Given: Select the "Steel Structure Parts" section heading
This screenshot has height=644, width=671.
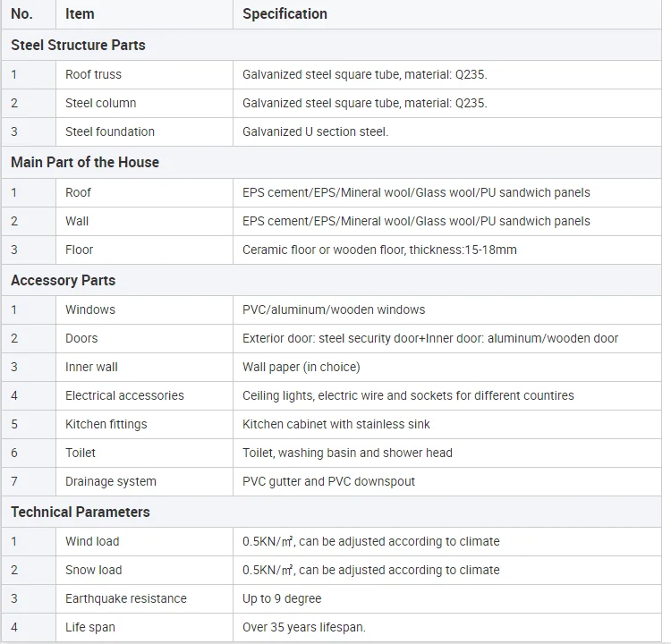Looking at the screenshot, I should point(78,45).
